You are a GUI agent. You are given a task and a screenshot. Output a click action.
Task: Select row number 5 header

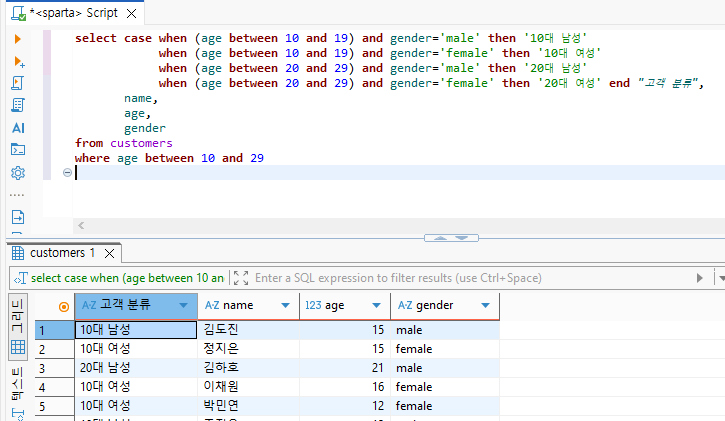click(55, 406)
